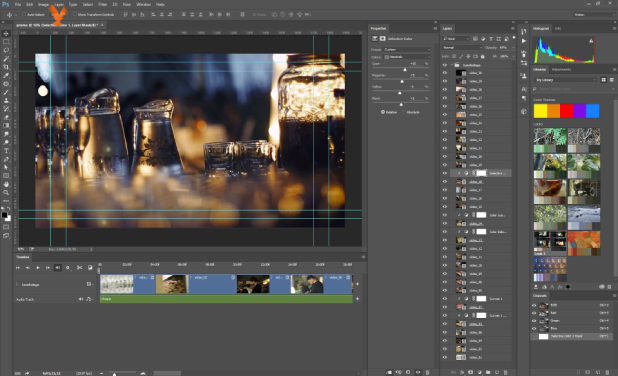
Task: Open the Window menu
Action: coord(143,4)
